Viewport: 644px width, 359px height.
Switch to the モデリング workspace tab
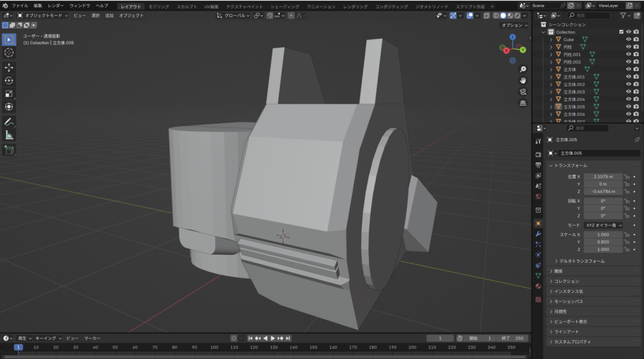158,6
